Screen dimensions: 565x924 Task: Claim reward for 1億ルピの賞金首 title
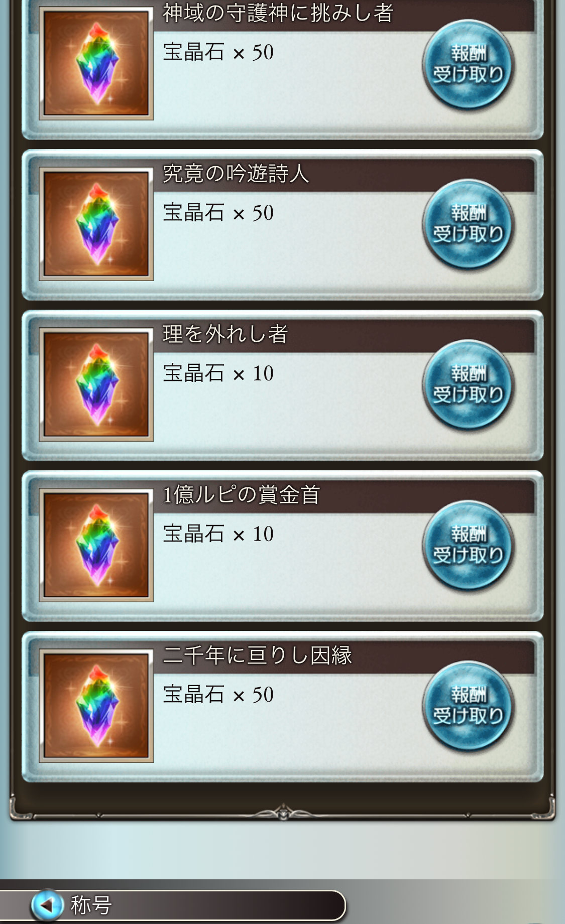click(468, 545)
